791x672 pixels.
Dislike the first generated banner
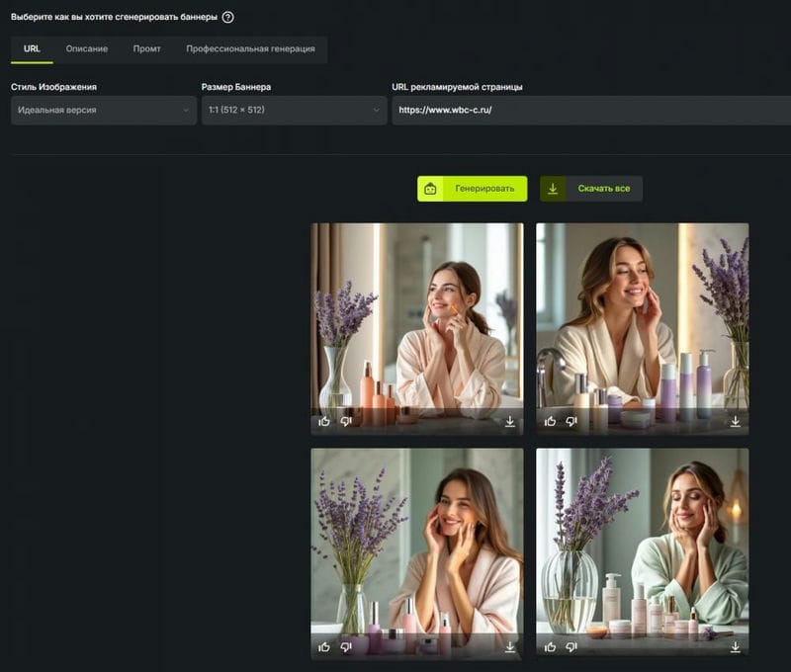(346, 421)
